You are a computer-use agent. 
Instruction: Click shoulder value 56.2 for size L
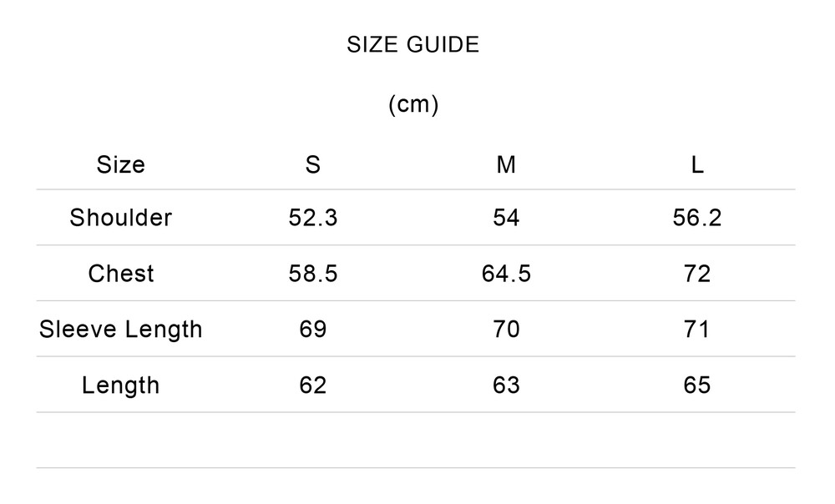697,218
